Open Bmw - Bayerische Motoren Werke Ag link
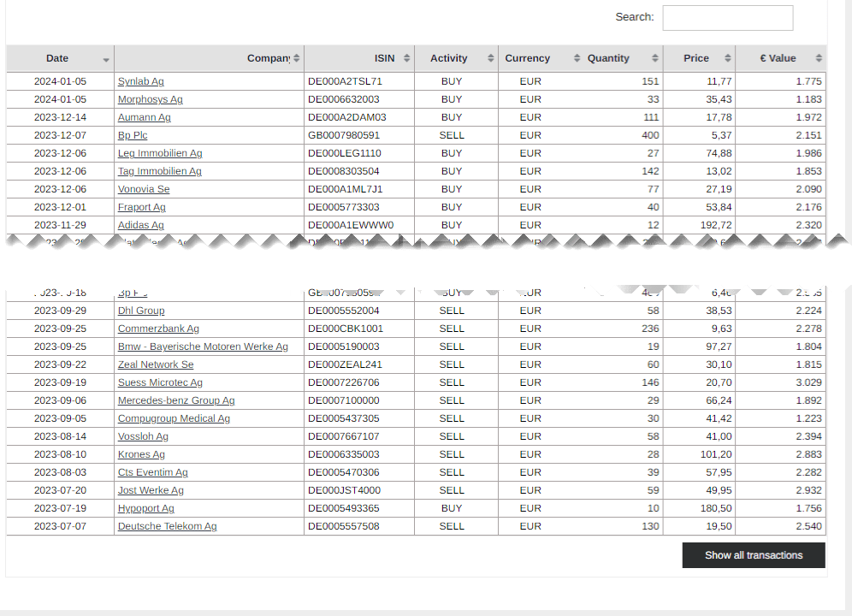852x616 pixels. pos(203,346)
